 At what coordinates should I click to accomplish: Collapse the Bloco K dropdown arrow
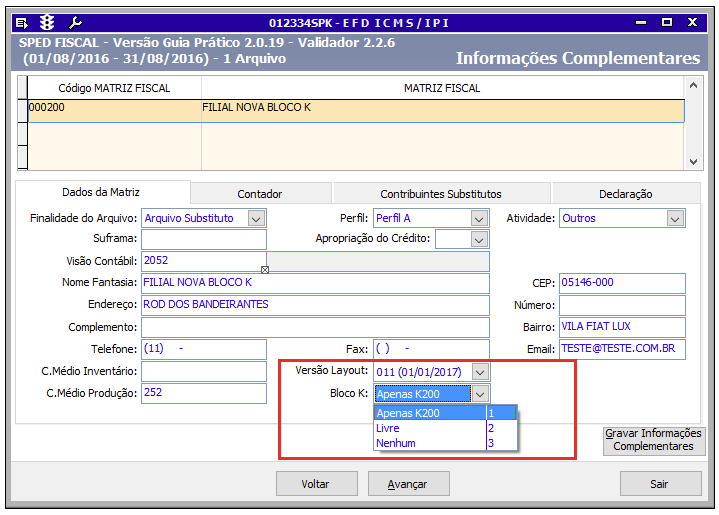coord(480,394)
